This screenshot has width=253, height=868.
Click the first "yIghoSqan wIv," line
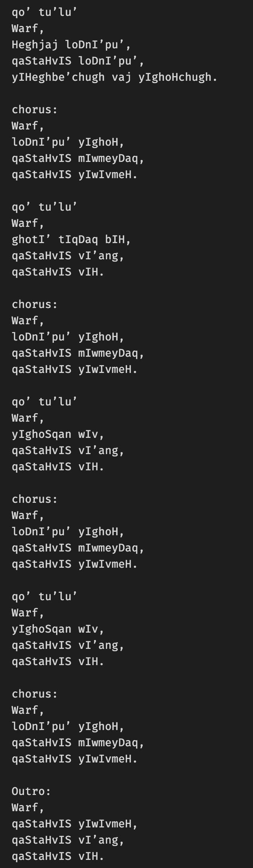(x=58, y=434)
